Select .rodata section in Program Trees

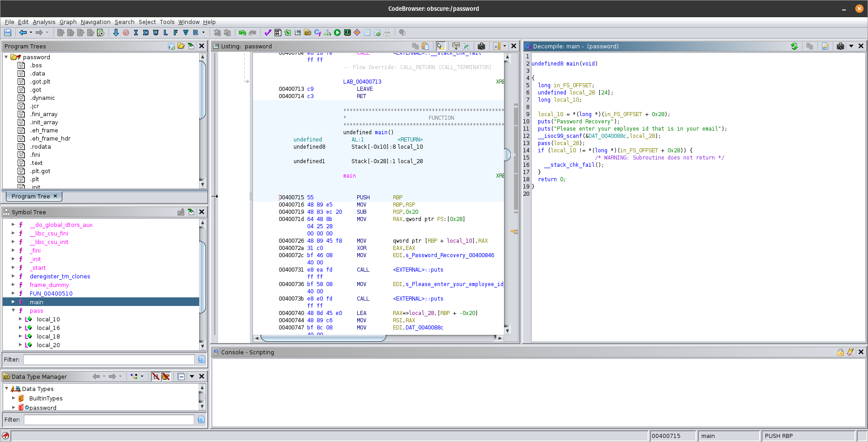(x=40, y=147)
